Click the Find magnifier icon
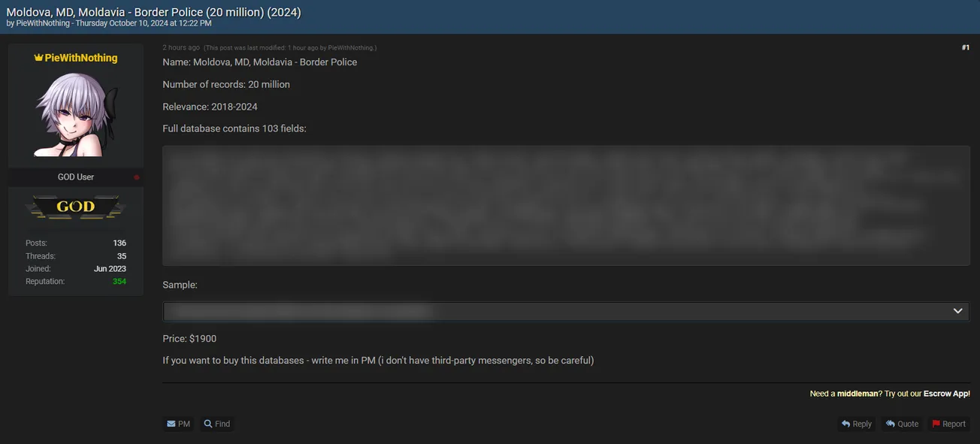Image resolution: width=980 pixels, height=444 pixels. (x=208, y=424)
